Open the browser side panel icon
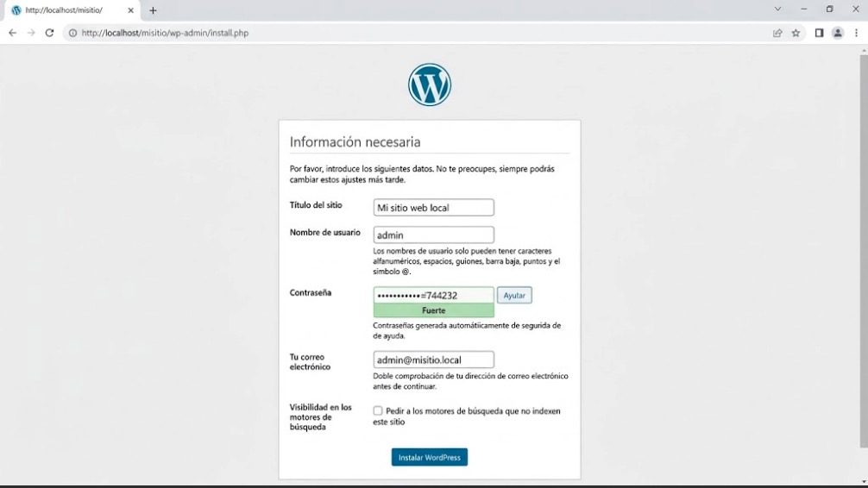This screenshot has height=488, width=868. pyautogui.click(x=820, y=34)
